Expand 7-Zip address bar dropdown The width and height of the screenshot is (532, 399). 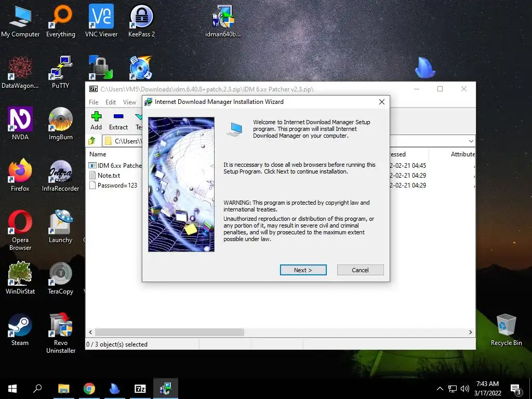pyautogui.click(x=471, y=141)
